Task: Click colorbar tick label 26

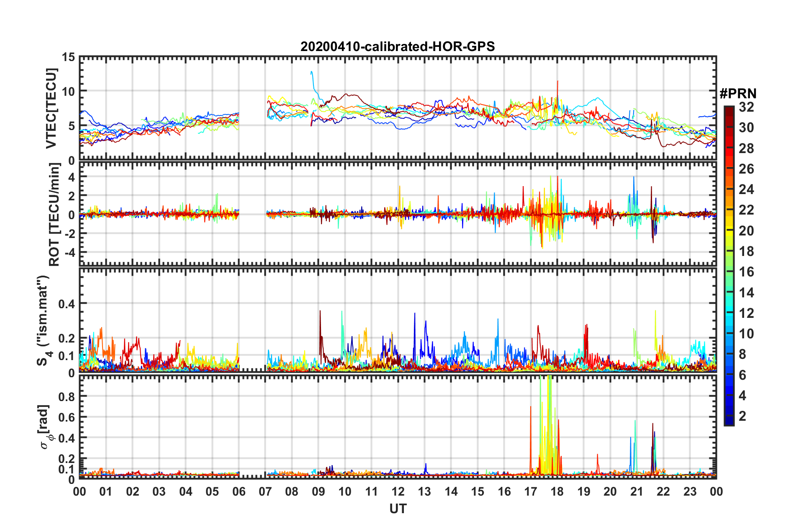Action: point(746,169)
